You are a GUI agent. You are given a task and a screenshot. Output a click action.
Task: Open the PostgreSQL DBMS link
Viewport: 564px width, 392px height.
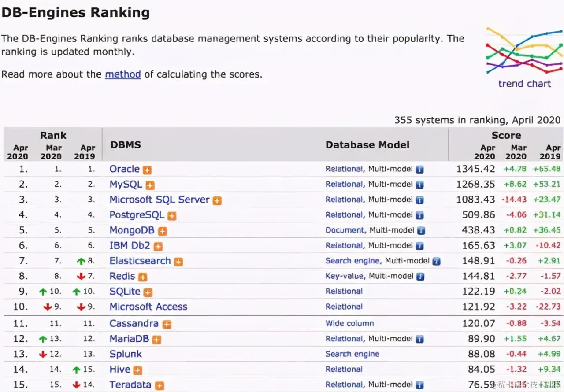click(x=137, y=215)
